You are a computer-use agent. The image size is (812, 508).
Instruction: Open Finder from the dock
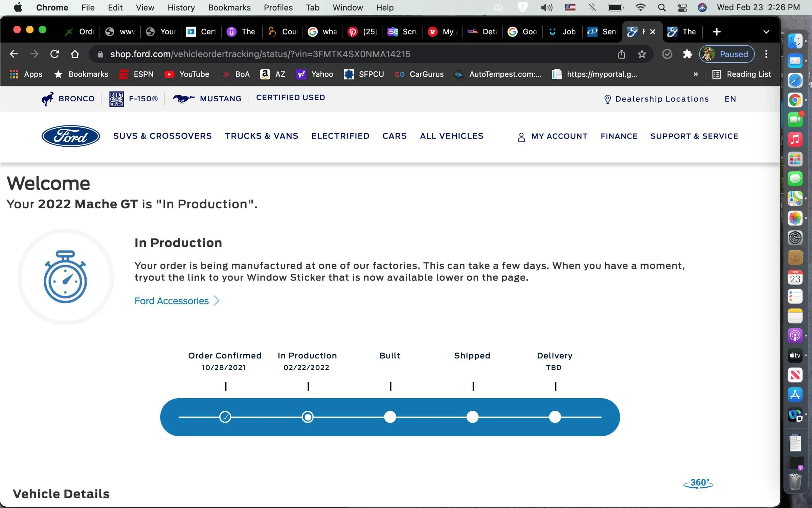click(x=795, y=41)
